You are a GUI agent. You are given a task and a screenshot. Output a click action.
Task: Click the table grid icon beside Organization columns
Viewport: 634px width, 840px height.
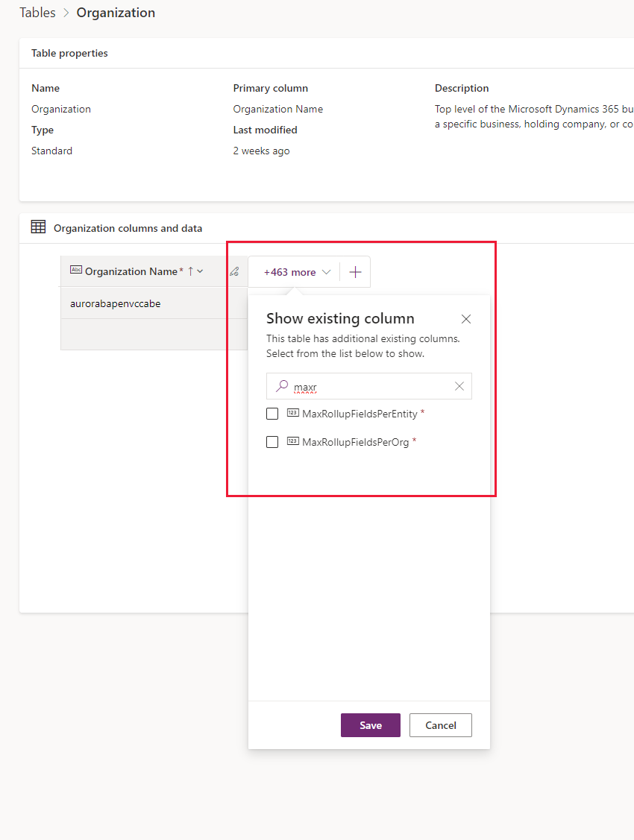pos(38,227)
